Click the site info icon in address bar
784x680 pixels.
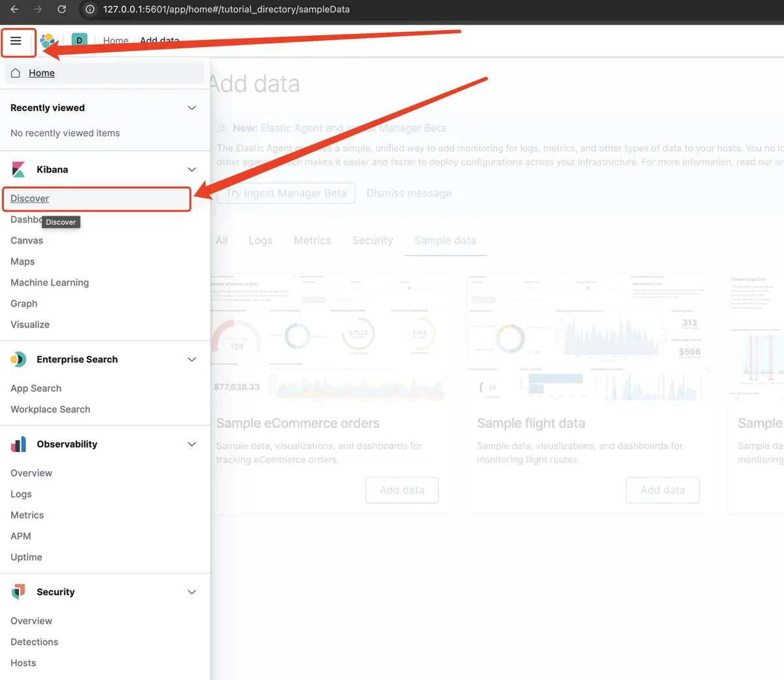90,9
